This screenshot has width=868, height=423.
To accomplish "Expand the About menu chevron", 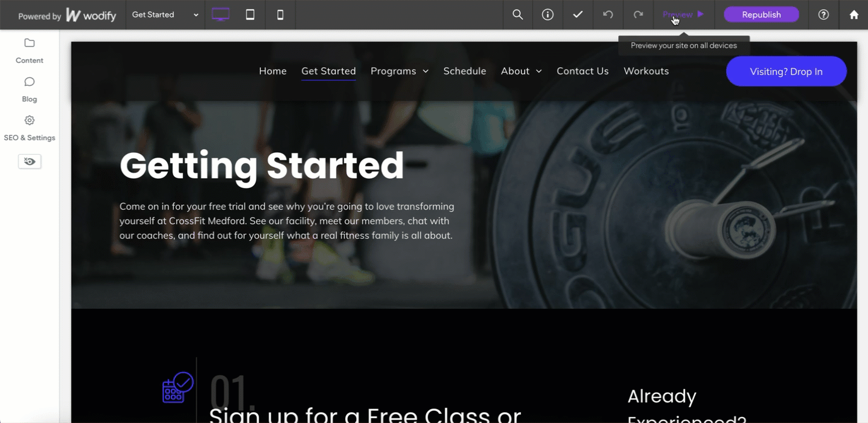I will (x=538, y=71).
